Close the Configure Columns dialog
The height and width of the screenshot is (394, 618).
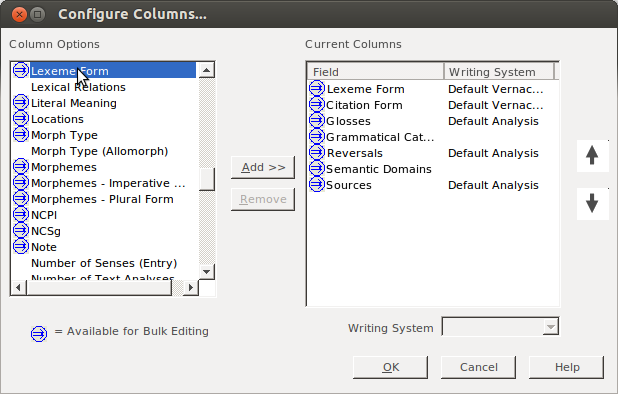pos(19,15)
